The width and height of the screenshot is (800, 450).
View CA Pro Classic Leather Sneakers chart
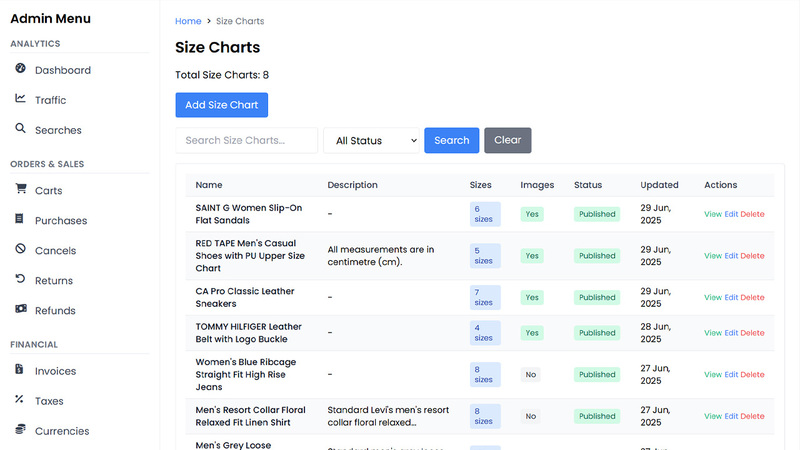(x=713, y=297)
